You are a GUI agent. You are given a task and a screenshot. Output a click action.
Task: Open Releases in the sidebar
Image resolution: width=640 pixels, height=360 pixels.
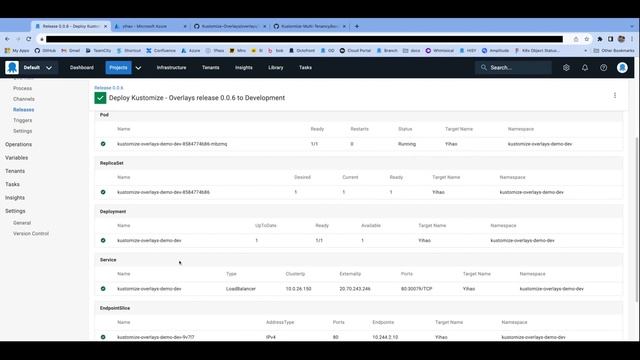[x=24, y=110]
